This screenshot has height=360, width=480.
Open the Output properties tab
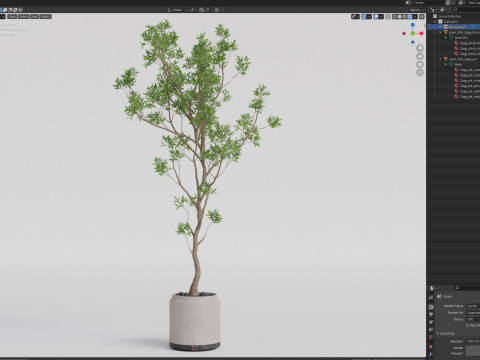point(431,314)
